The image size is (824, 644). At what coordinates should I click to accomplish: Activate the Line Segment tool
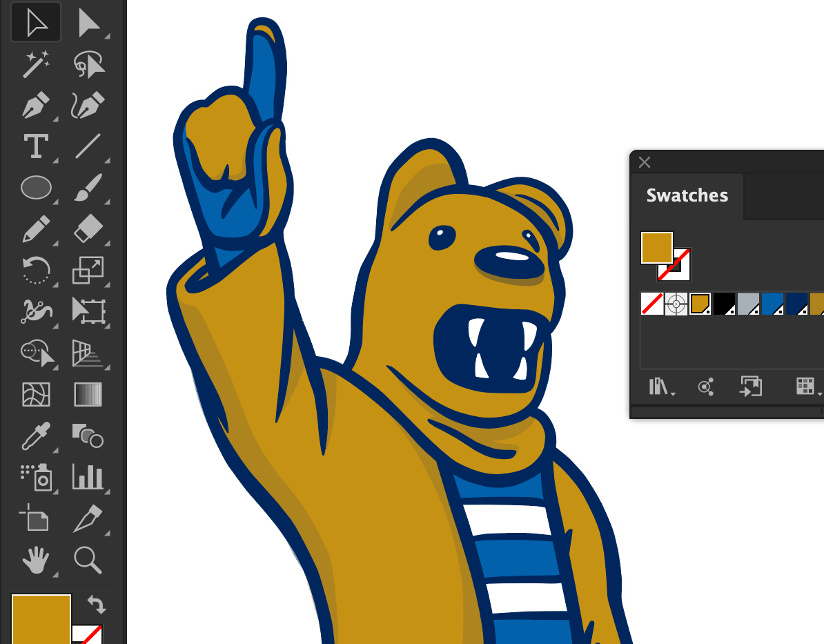88,146
